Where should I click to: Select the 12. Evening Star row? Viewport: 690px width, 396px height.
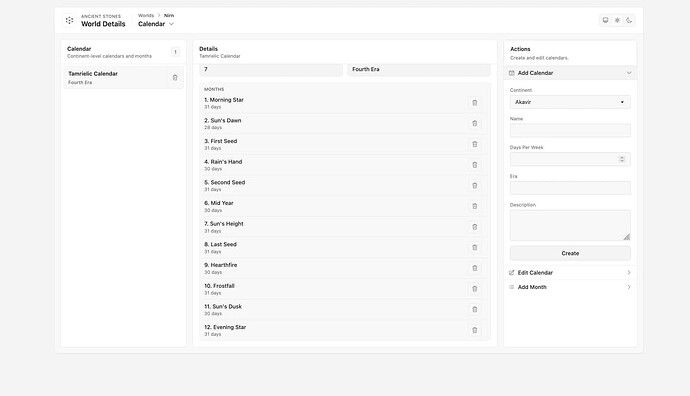pos(345,330)
